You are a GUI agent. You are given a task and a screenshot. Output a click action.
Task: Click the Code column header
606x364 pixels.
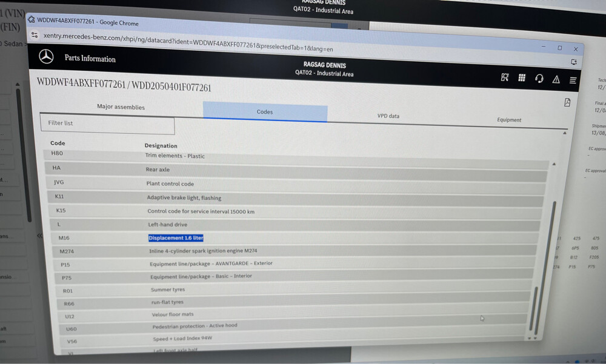pos(58,143)
